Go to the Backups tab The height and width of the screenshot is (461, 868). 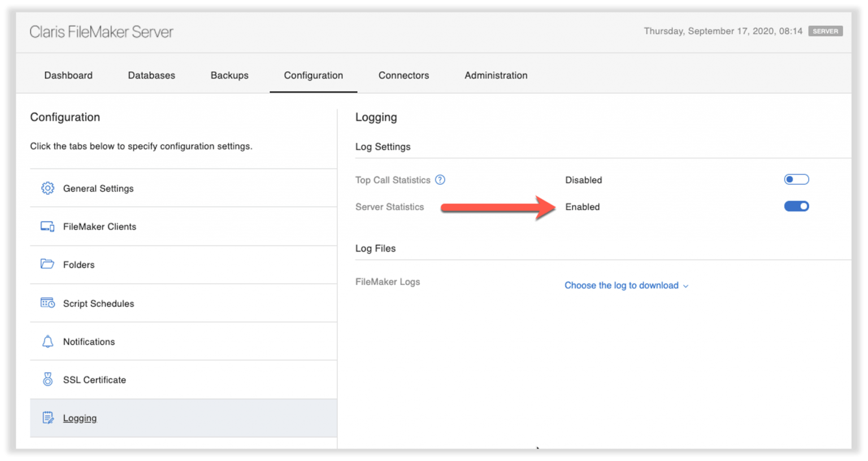tap(229, 75)
